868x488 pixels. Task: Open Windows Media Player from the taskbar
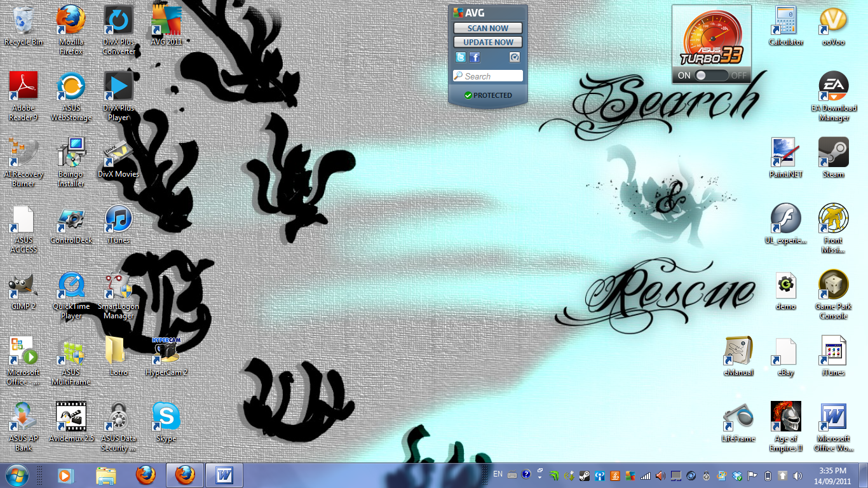point(65,475)
